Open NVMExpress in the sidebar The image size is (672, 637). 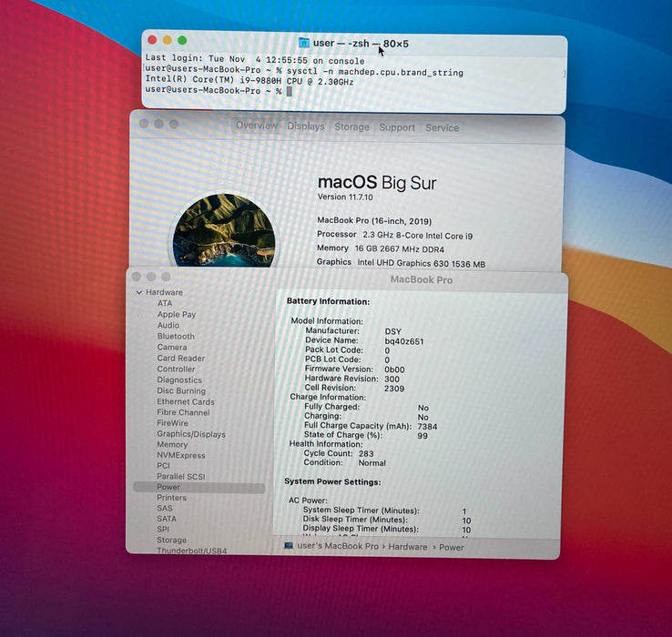[181, 455]
